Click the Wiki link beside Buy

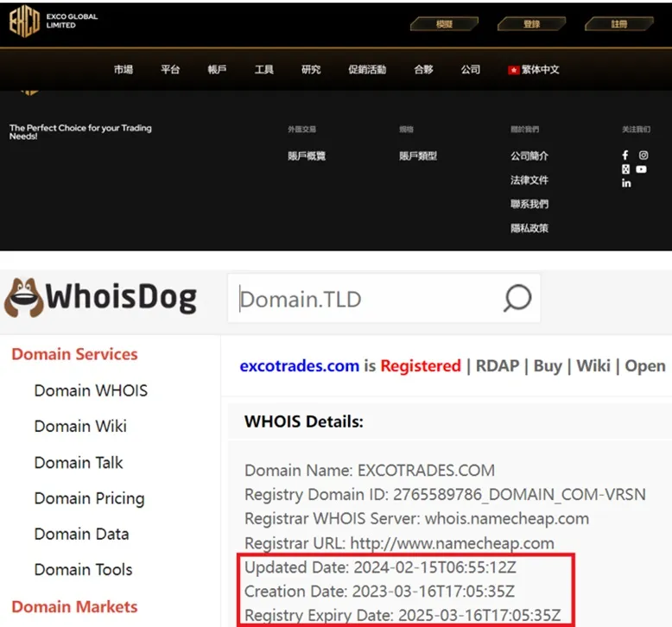point(593,366)
